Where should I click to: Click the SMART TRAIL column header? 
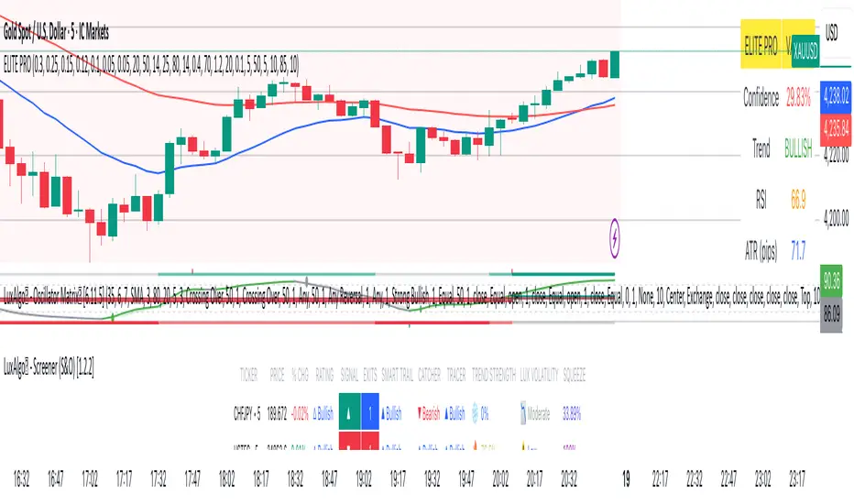click(x=398, y=375)
